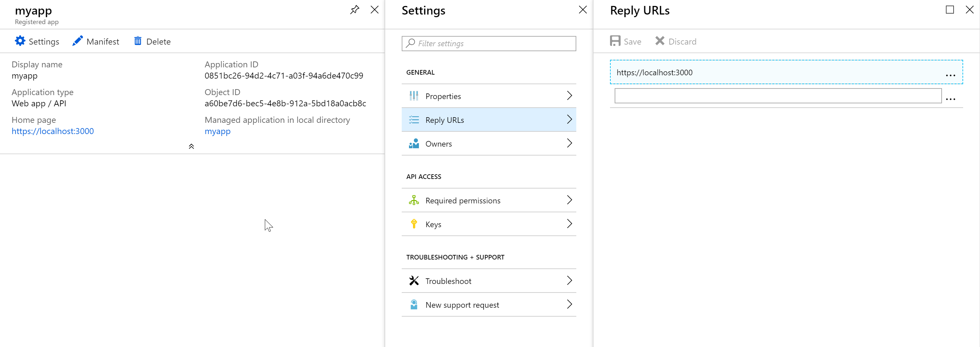The image size is (980, 347).
Task: Open the https://localhost:3000 home page link
Action: (x=53, y=131)
